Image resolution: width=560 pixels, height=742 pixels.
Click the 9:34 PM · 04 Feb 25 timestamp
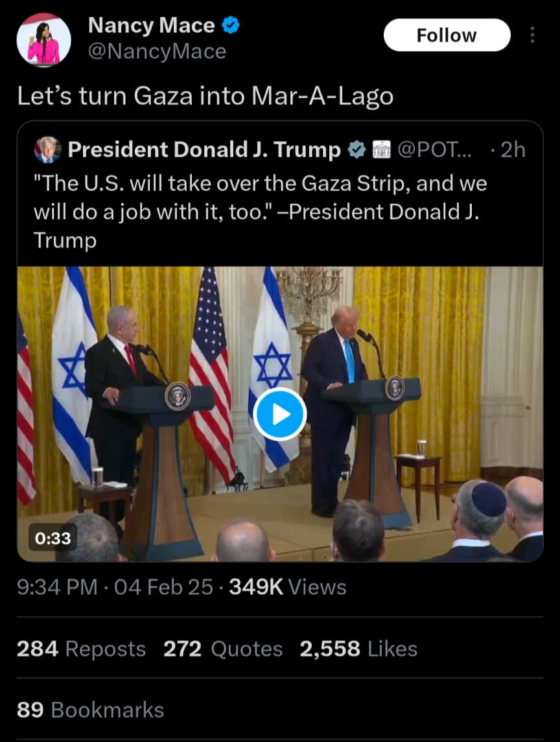[115, 587]
